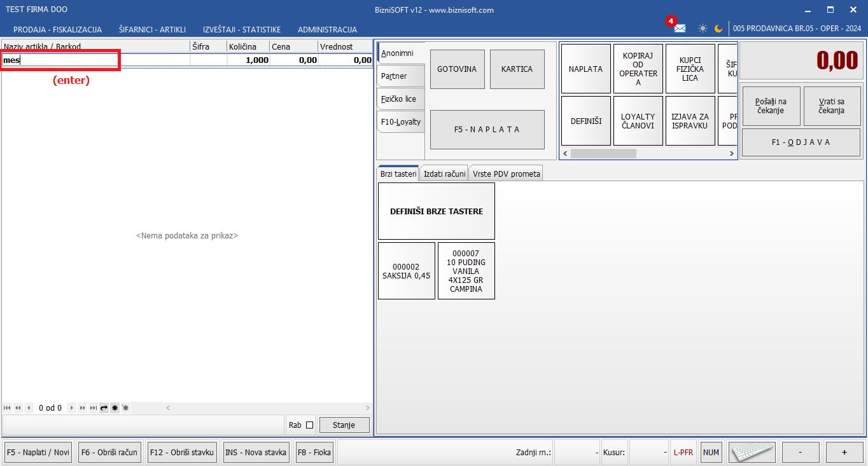868x466 pixels.
Task: Jump to first record in navigator
Action: coord(7,408)
